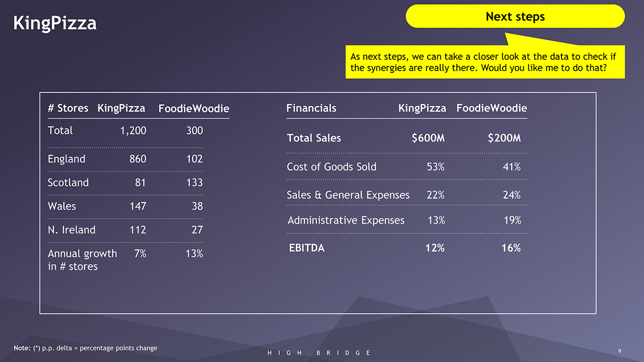Viewport: 644px width, 362px height.
Task: Click the Scotland row label
Action: pos(68,183)
